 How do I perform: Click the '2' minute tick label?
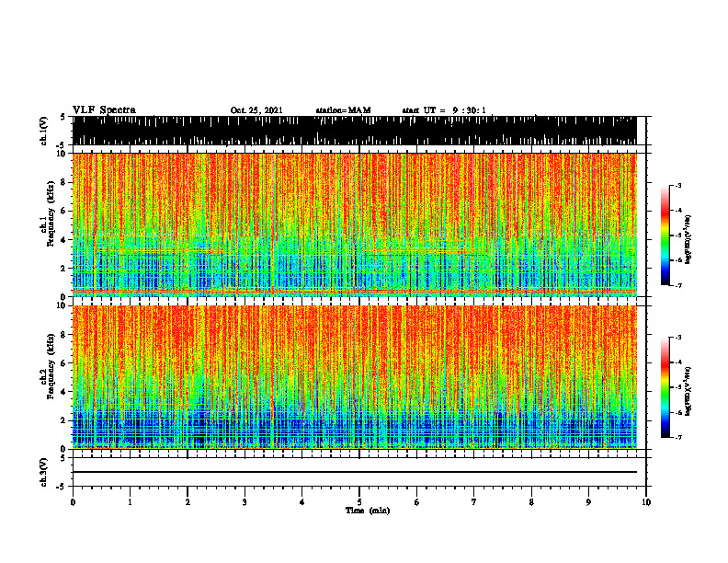coord(188,502)
